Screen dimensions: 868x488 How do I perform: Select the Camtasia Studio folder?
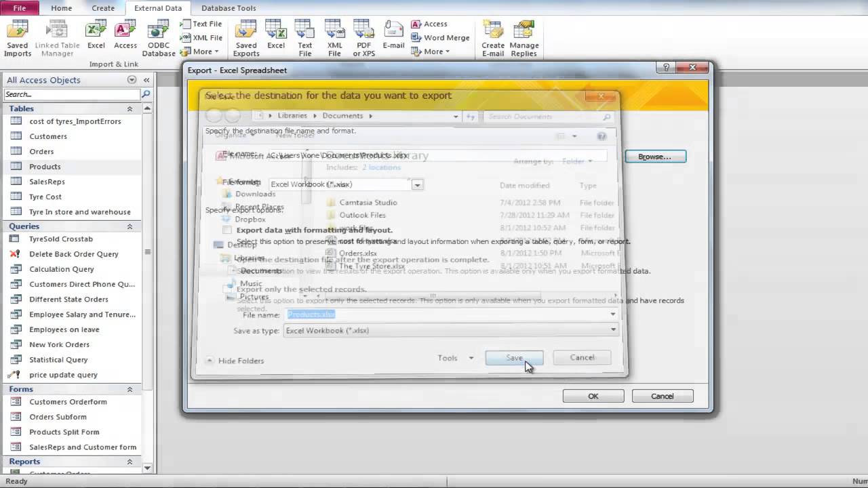368,202
